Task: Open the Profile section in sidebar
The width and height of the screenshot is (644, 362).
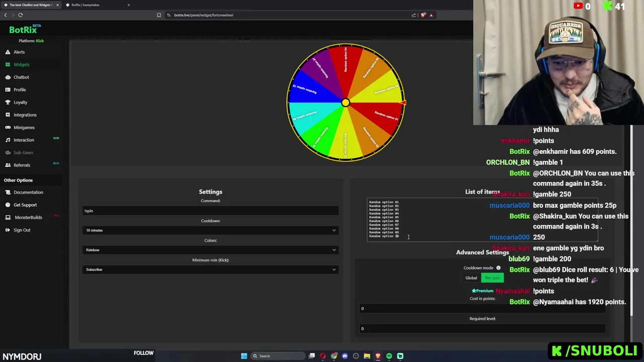Action: (20, 90)
